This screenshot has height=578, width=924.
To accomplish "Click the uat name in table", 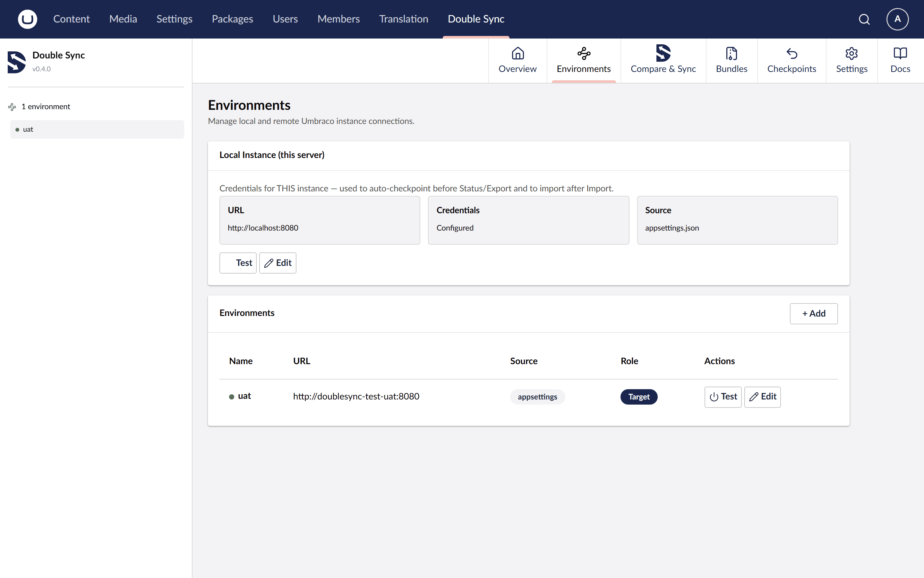I will [x=244, y=396].
